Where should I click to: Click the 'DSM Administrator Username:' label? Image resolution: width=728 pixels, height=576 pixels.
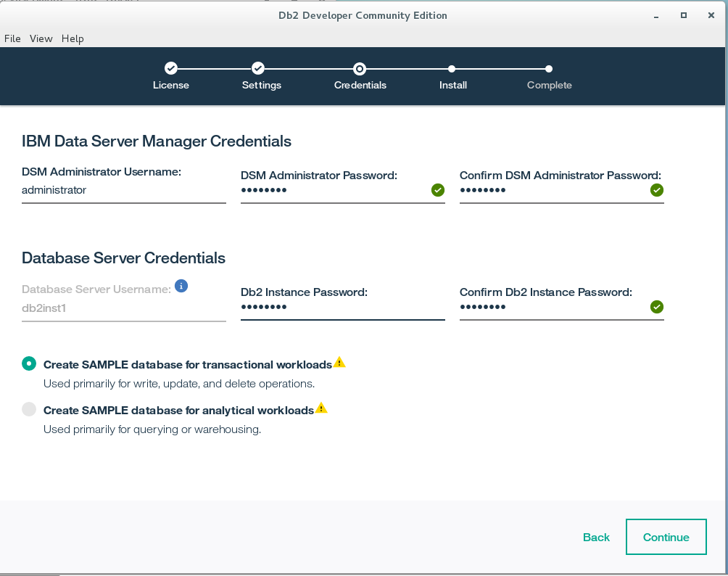[x=102, y=172]
